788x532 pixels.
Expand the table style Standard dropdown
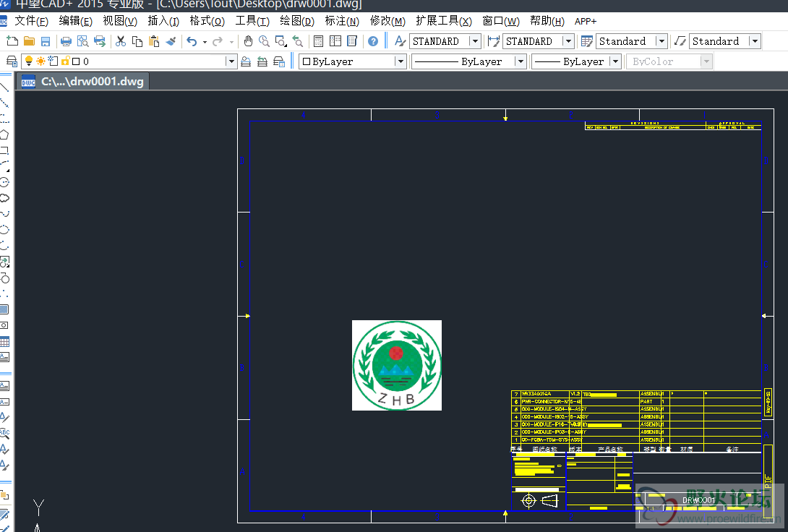pyautogui.click(x=661, y=41)
